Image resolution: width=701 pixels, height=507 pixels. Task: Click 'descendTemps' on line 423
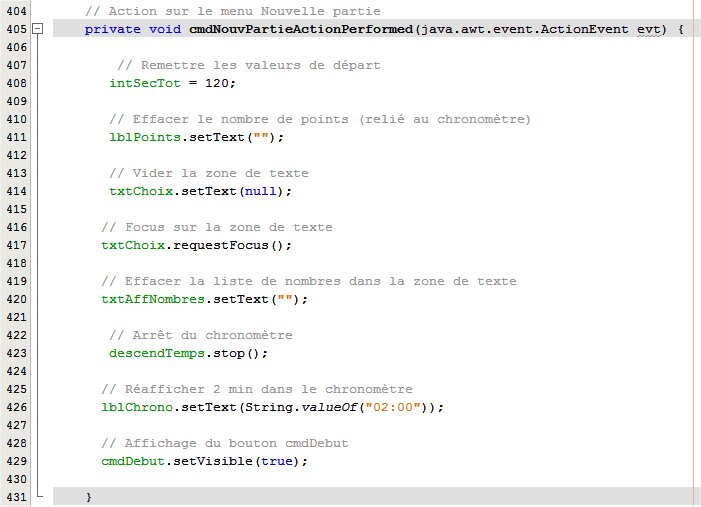click(x=157, y=353)
